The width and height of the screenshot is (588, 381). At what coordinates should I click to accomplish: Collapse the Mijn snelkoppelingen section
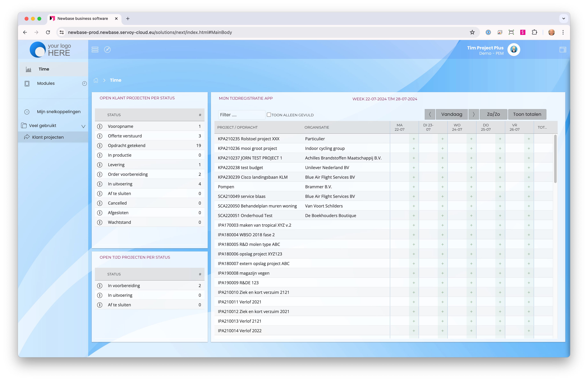[x=27, y=112]
